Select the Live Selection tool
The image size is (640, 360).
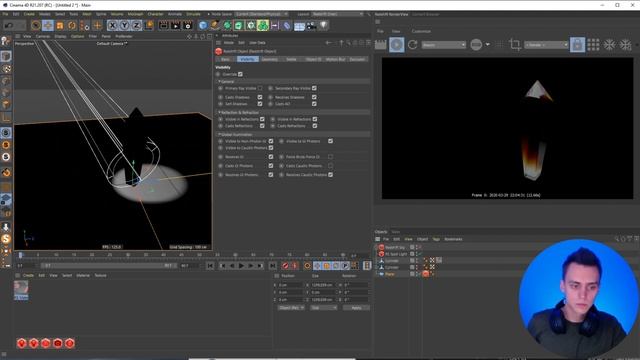tap(36, 26)
